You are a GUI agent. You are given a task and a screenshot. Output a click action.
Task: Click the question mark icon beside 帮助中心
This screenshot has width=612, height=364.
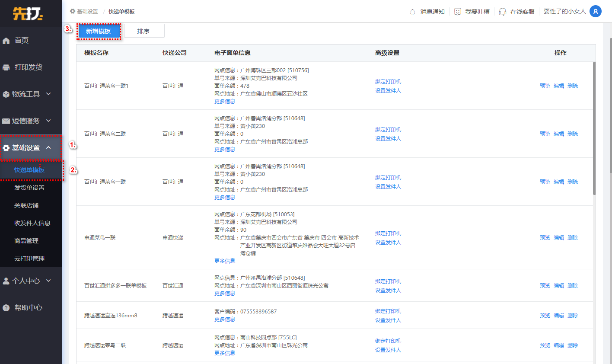[x=6, y=308]
